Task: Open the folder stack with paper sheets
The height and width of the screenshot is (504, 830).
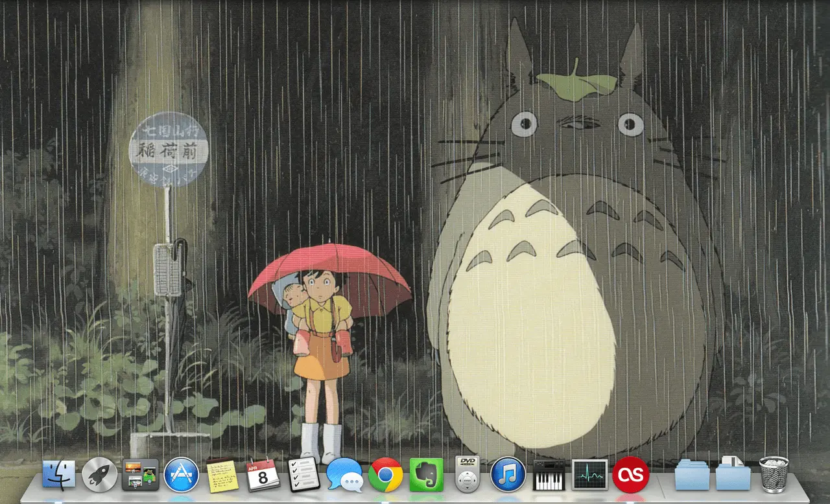Action: click(733, 474)
